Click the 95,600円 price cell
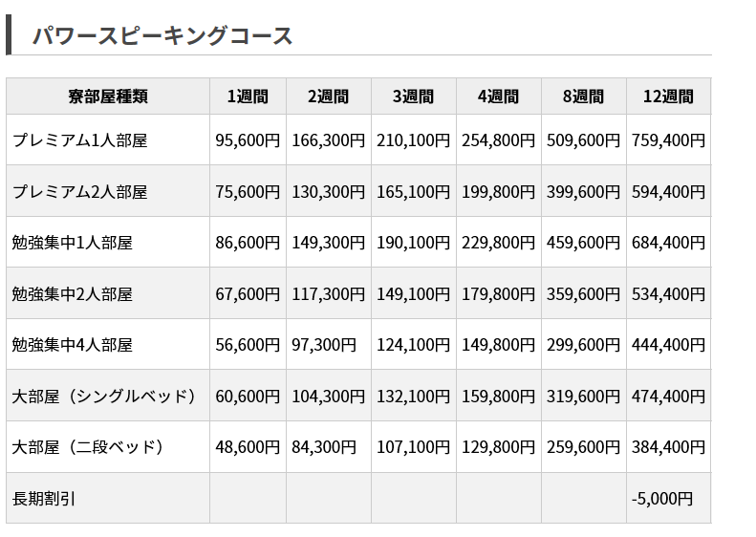 tap(248, 140)
